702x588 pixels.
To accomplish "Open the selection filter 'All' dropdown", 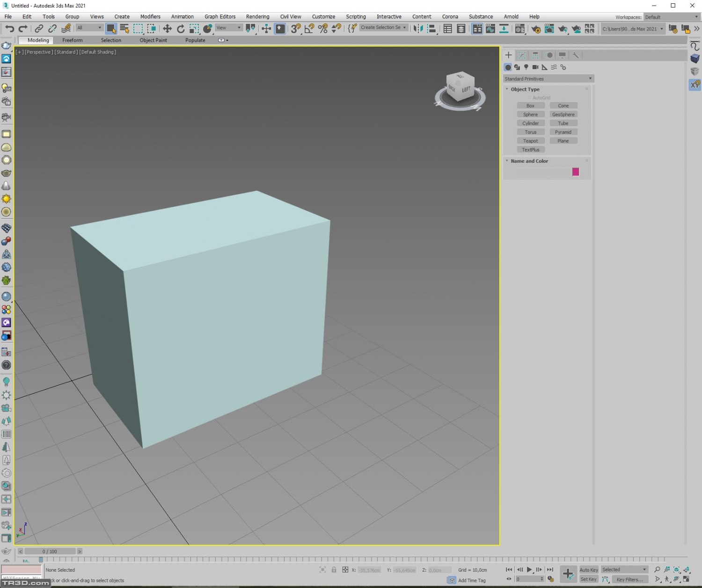I will [89, 28].
